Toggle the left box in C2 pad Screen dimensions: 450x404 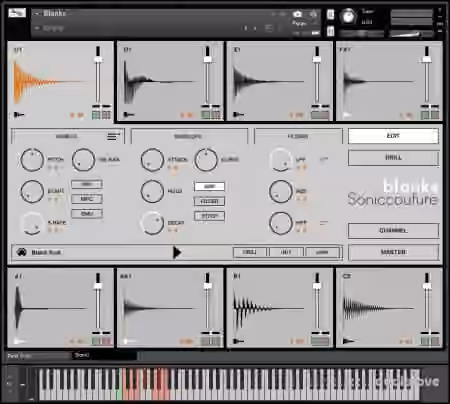(425, 341)
